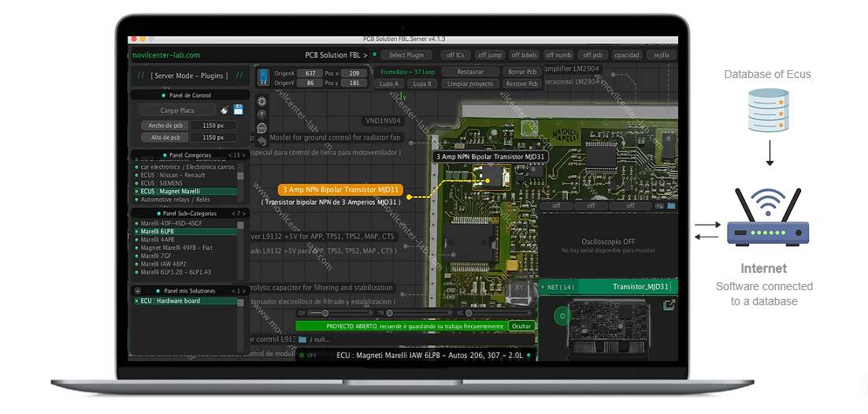
Task: Click the Panel Categorias < 15 > pager
Action: 238,155
